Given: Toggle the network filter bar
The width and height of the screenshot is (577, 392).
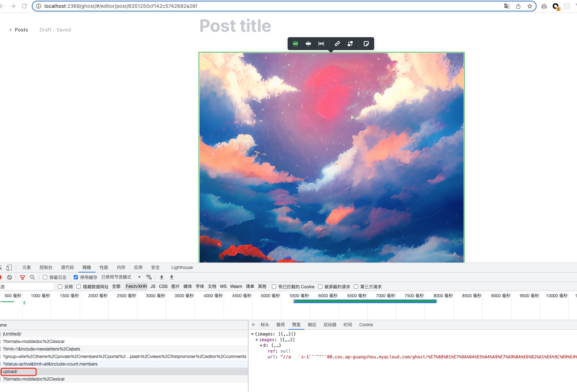Looking at the screenshot, I should (23, 277).
